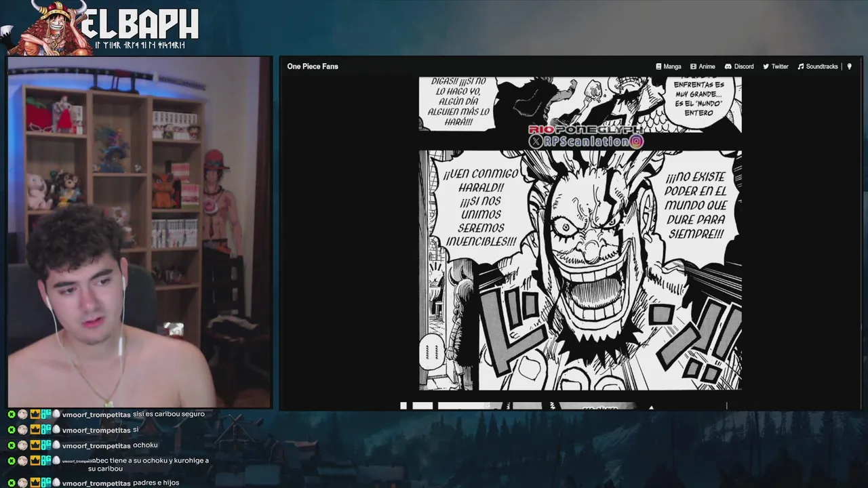Click the "Ven conmigo Harald" speech bubble
The image size is (868, 488).
tap(481, 207)
